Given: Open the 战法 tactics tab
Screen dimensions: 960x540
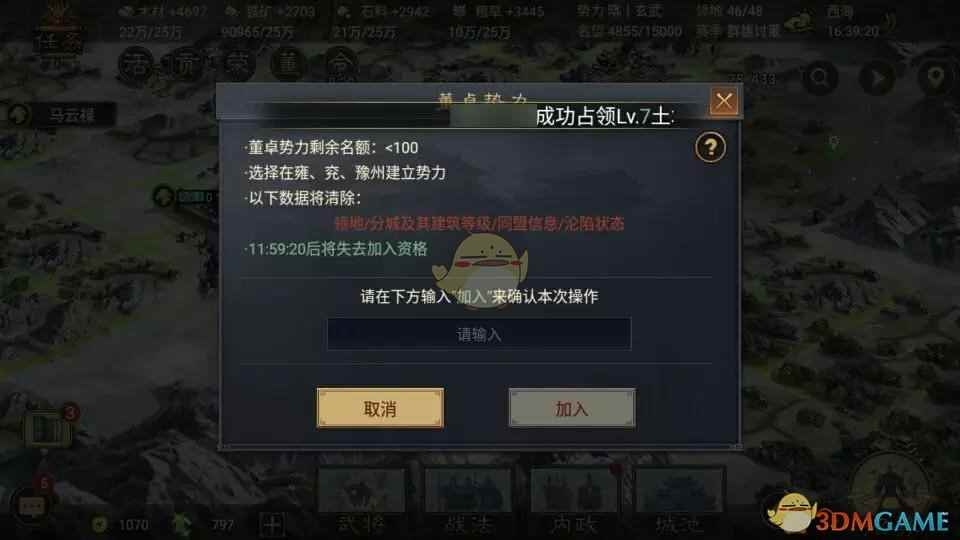Looking at the screenshot, I should point(468,501).
